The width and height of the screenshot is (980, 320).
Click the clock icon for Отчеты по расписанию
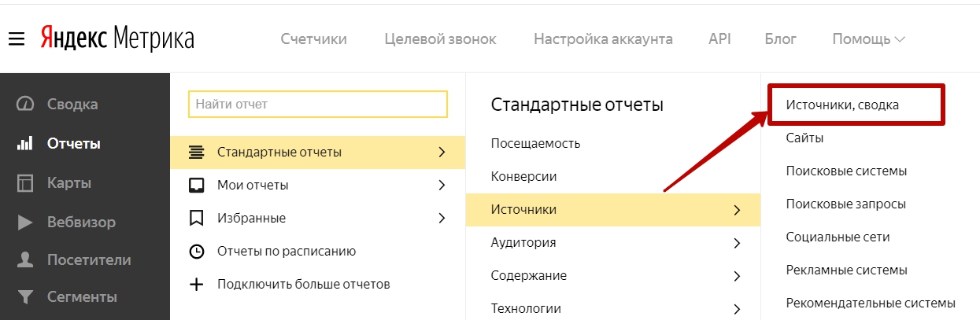(x=197, y=252)
